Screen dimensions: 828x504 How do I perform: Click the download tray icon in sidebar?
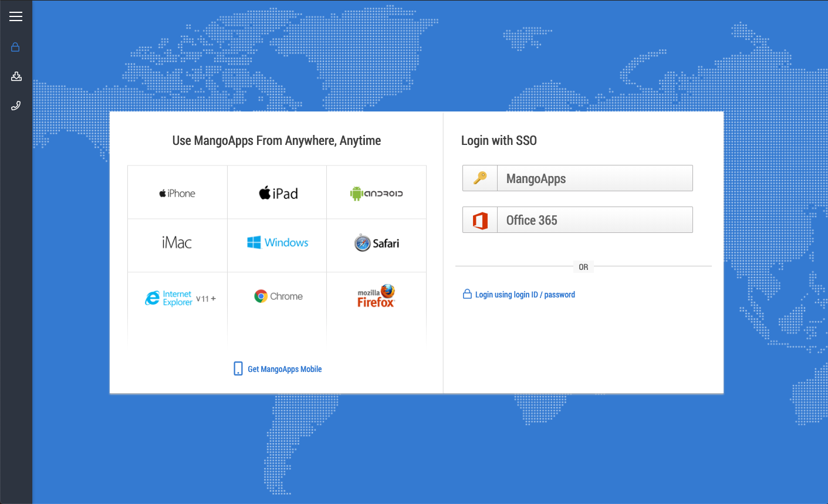16,76
